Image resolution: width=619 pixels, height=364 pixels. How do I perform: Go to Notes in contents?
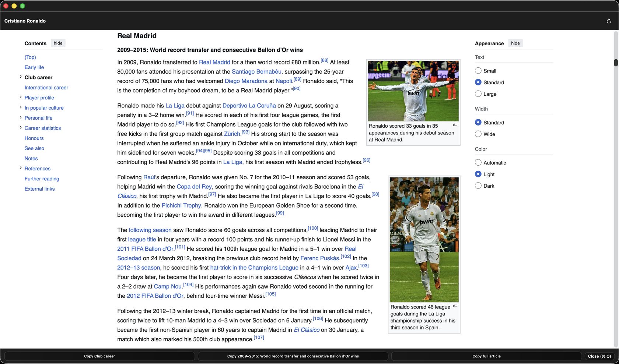click(x=31, y=159)
